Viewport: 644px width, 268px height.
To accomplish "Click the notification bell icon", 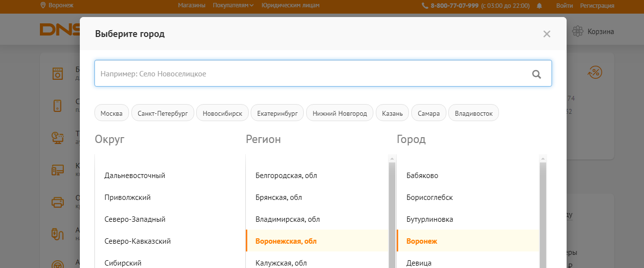I will point(539,6).
